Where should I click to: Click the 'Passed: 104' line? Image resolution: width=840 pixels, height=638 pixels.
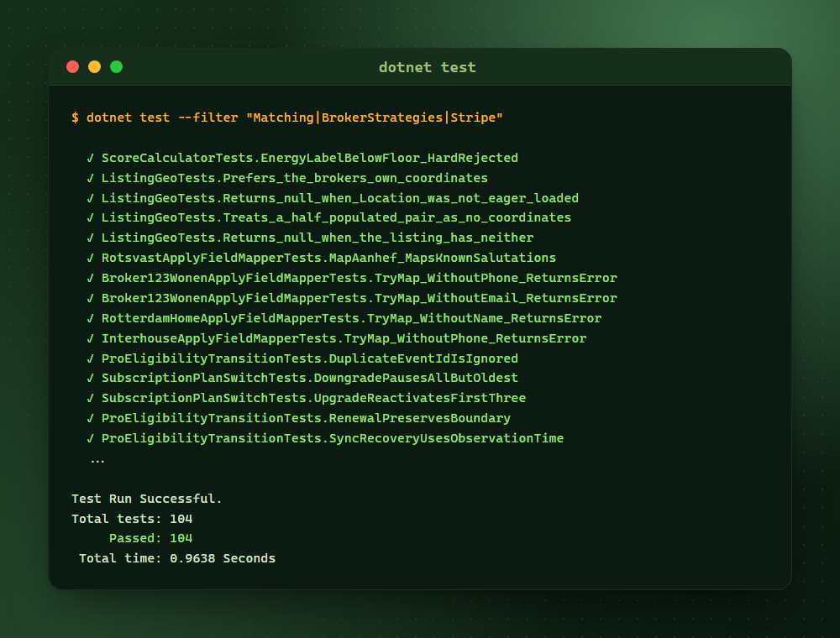[x=150, y=538]
